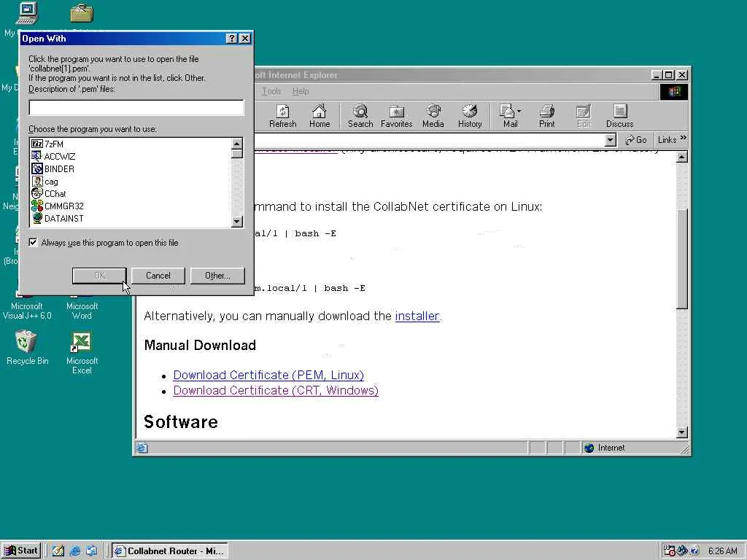
Task: Select 7zFM in the program list
Action: pos(47,144)
